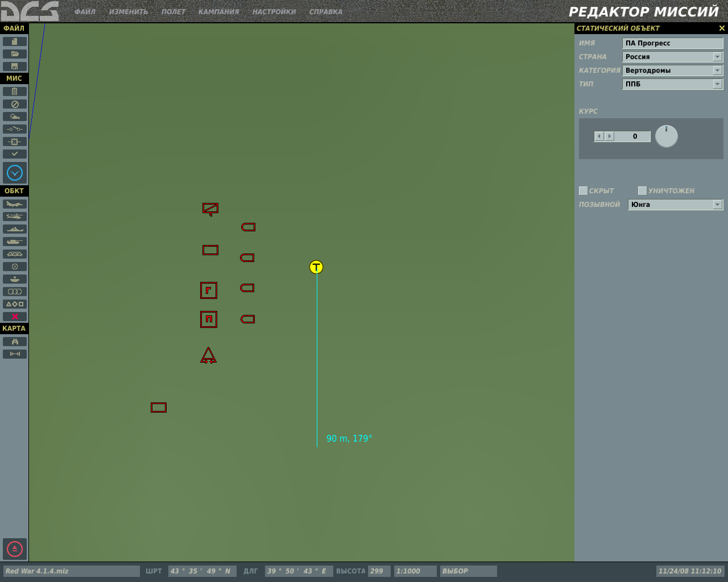Select the distance ruler measuring tool
The width and height of the screenshot is (728, 582).
coord(15,354)
